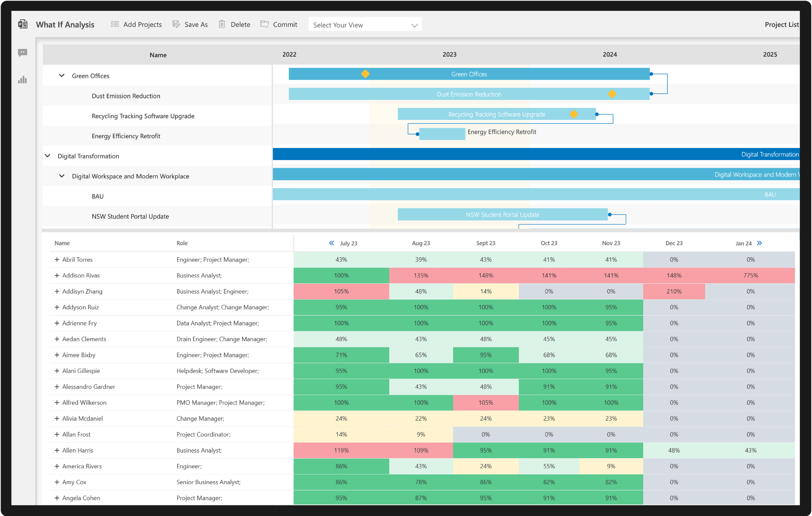Click the What If Analysis document icon
This screenshot has width=812, height=516.
pos(23,24)
